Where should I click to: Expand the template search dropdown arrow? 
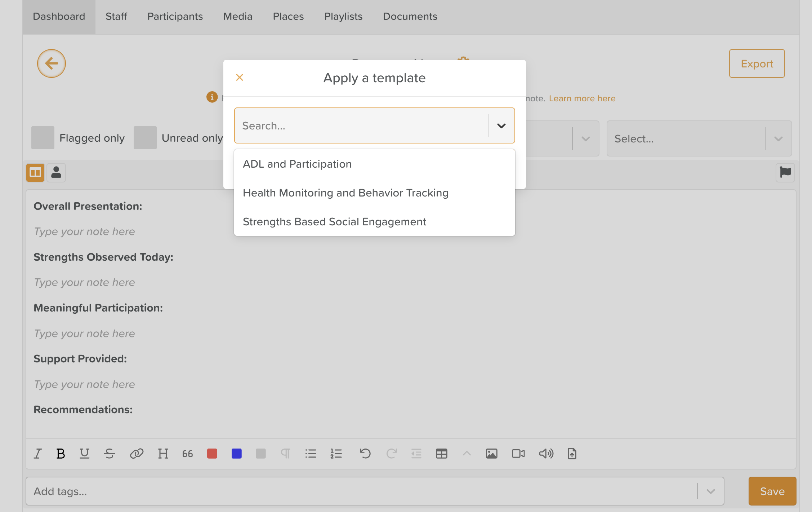501,126
